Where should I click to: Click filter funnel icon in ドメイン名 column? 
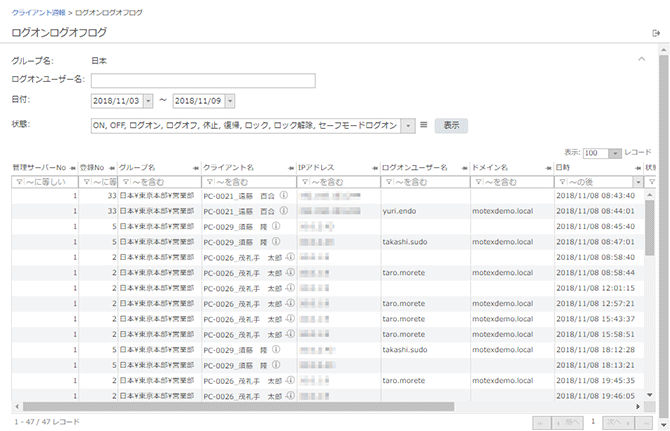point(478,182)
